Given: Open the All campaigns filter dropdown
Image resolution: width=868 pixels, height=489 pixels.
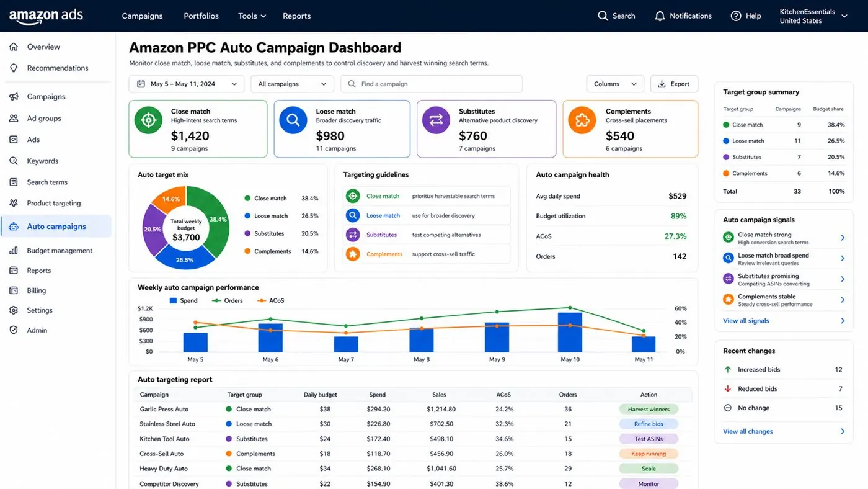Looking at the screenshot, I should pos(292,84).
